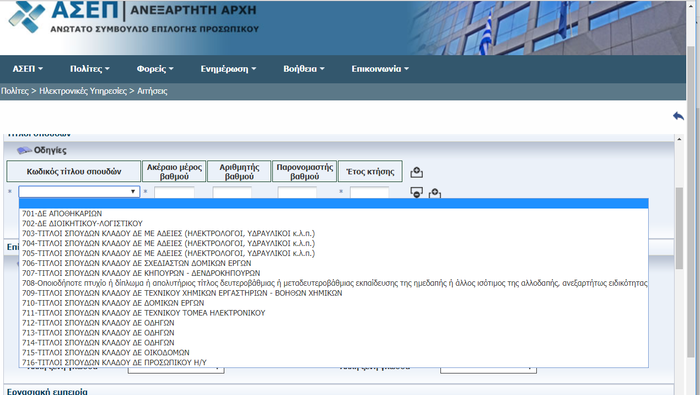This screenshot has width=700, height=395.
Task: Click the Παρονομαστής βαθμού column header
Action: 304,171
